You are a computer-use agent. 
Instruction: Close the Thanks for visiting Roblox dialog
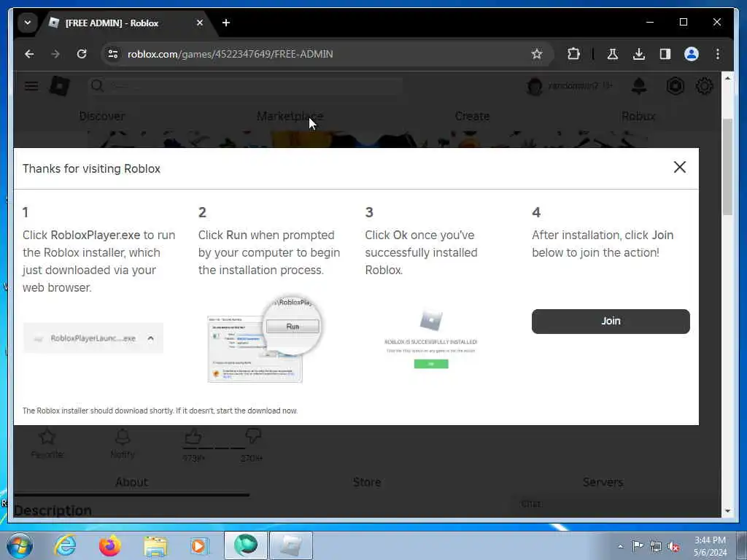pyautogui.click(x=680, y=167)
